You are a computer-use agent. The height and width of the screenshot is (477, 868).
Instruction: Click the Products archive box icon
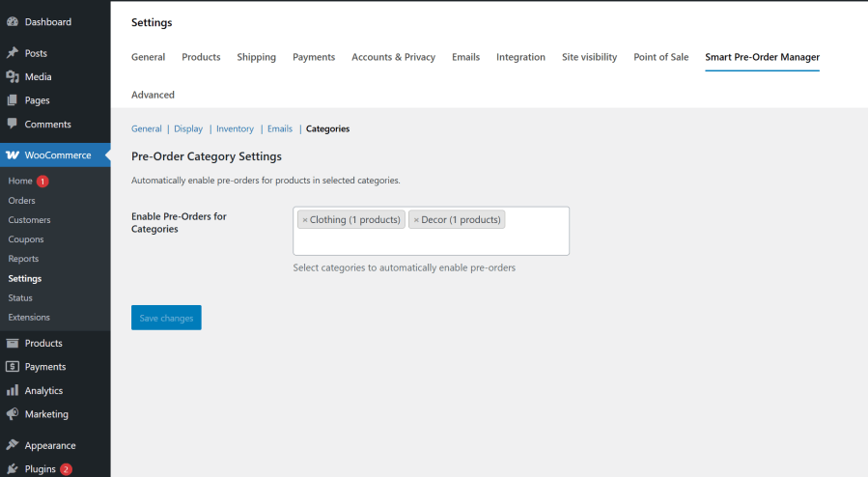tap(13, 343)
